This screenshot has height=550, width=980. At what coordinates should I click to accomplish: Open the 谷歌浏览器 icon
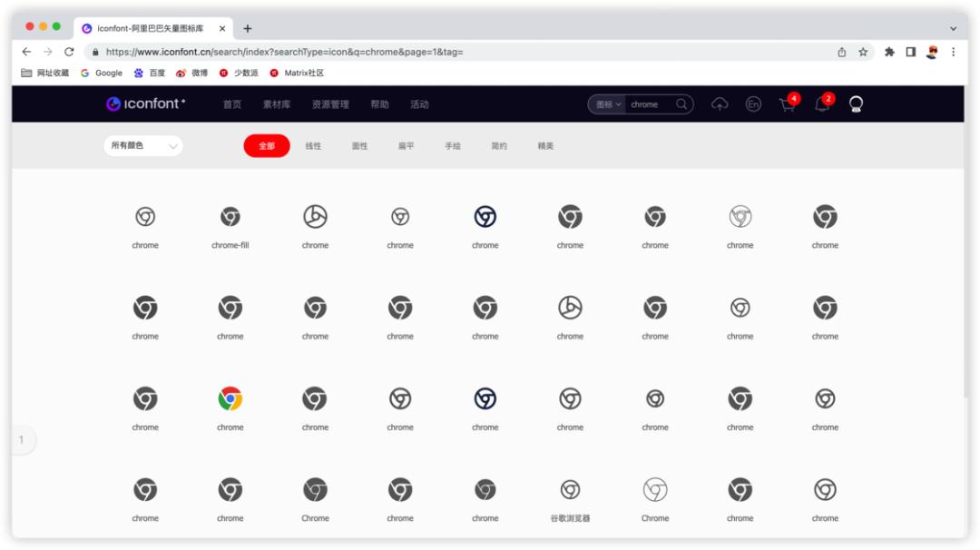point(570,490)
